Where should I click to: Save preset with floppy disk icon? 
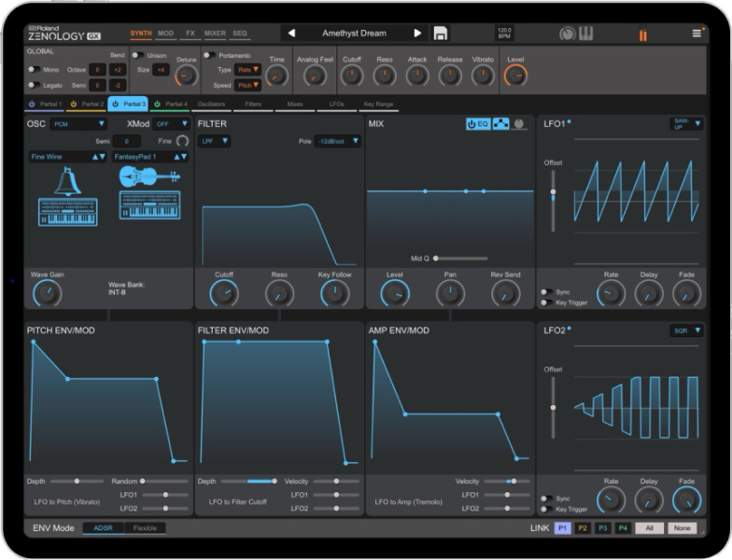(x=441, y=34)
